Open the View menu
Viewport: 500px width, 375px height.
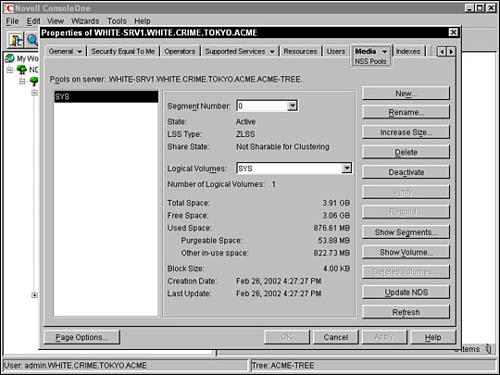(x=55, y=21)
